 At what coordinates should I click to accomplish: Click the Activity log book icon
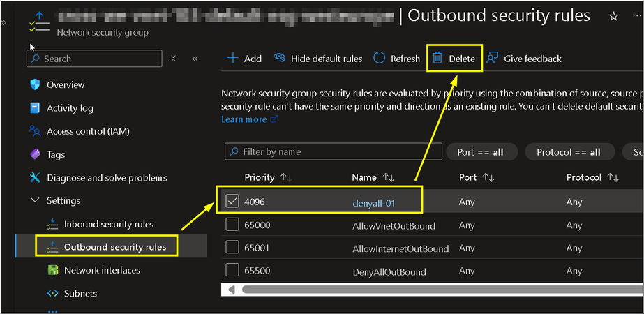click(x=36, y=108)
